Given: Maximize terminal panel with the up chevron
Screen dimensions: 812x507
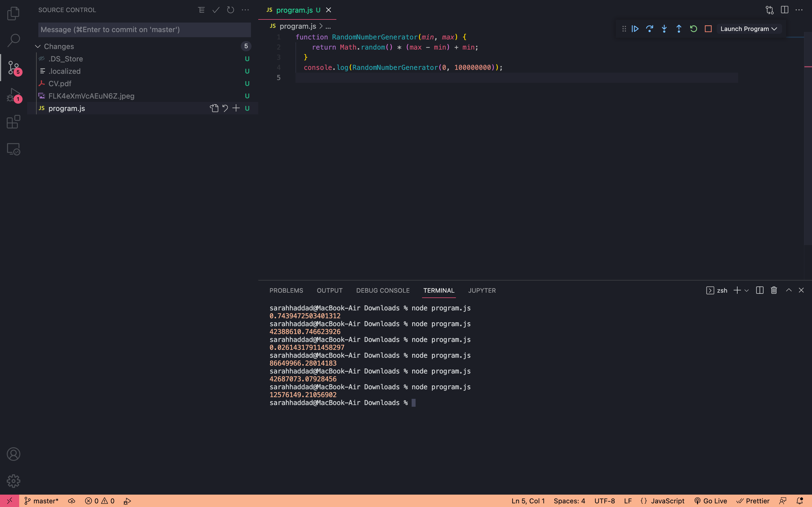Looking at the screenshot, I should [789, 290].
